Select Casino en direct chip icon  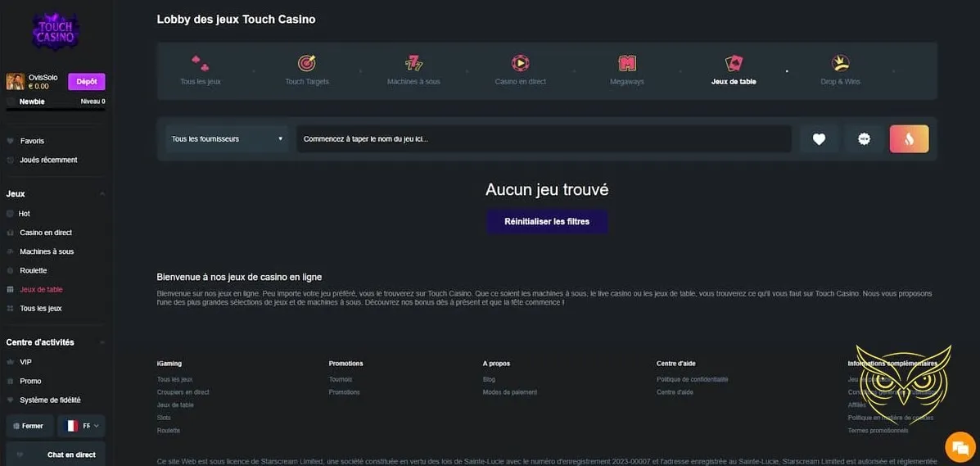tap(520, 63)
